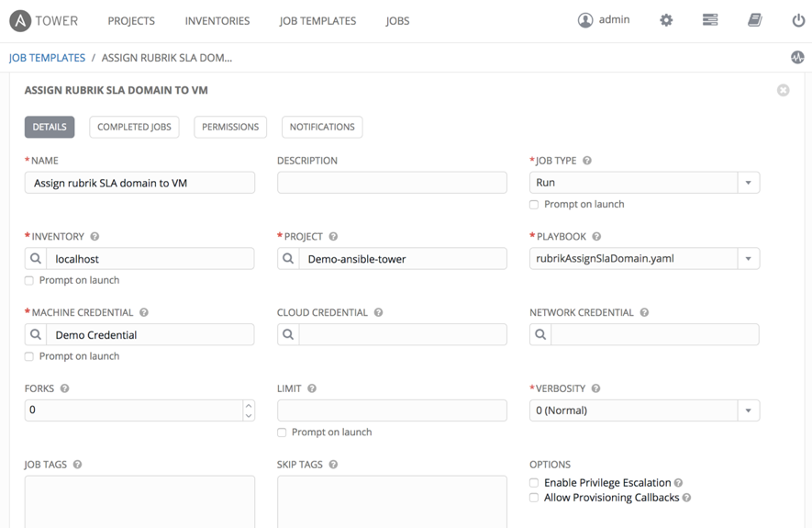Click the Machine Credential help icon

tap(144, 312)
